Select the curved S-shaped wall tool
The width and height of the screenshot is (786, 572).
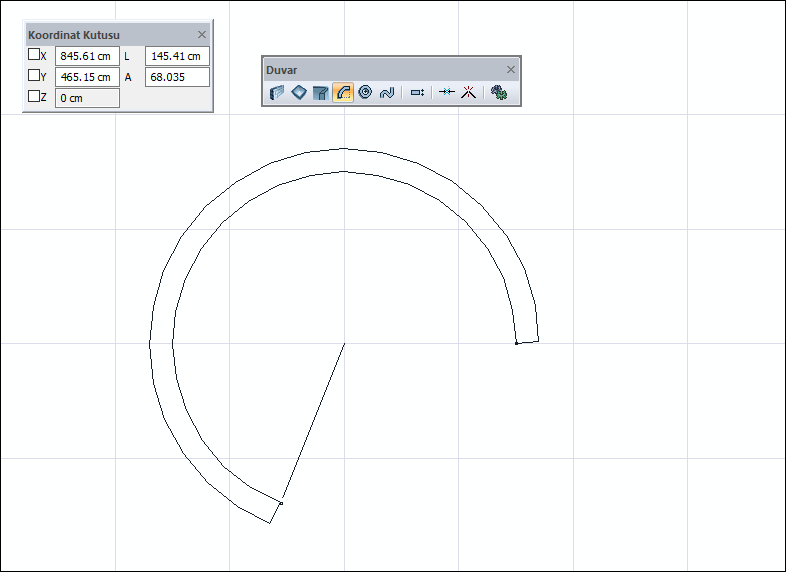(x=387, y=93)
